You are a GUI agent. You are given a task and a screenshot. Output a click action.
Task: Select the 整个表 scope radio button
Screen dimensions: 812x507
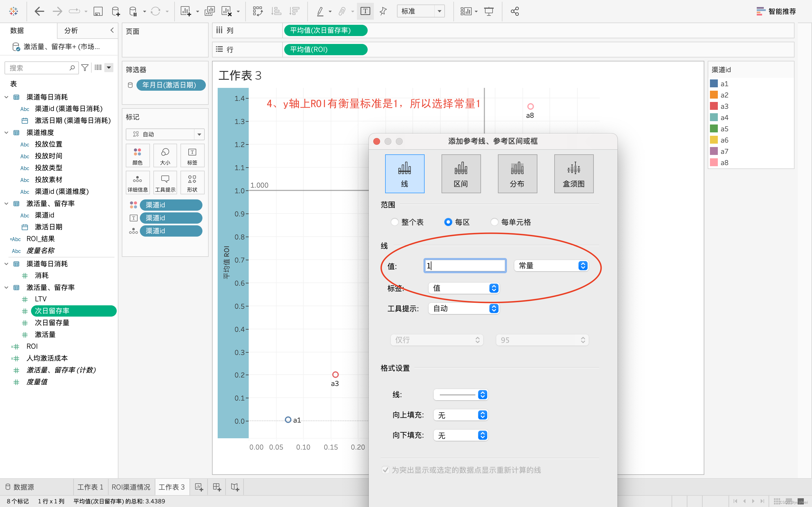point(395,222)
